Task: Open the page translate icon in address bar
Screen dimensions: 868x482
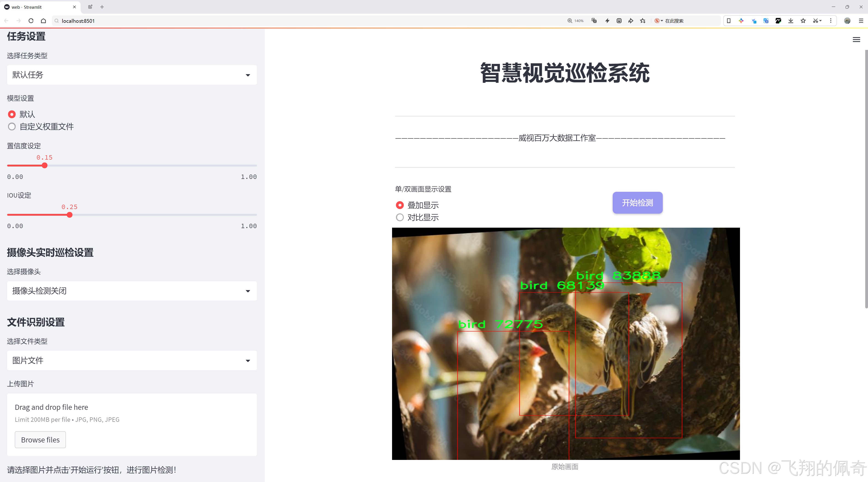Action: pos(594,20)
